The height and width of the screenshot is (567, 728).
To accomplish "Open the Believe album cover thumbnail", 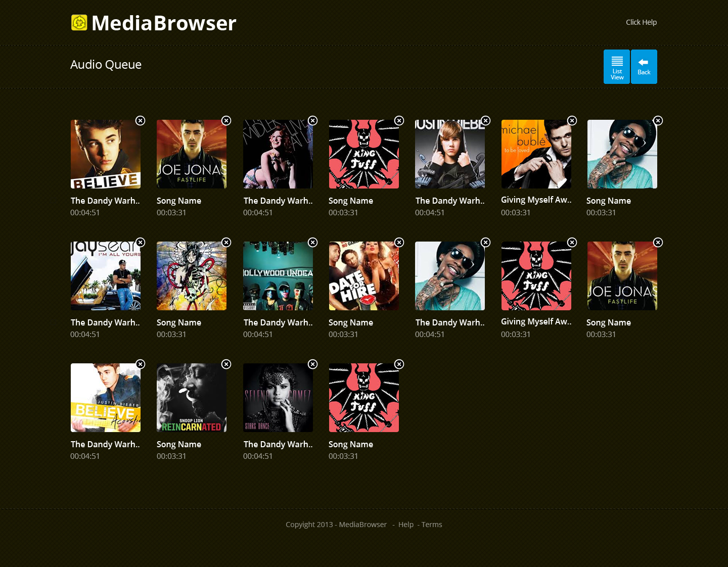I will click(x=106, y=154).
